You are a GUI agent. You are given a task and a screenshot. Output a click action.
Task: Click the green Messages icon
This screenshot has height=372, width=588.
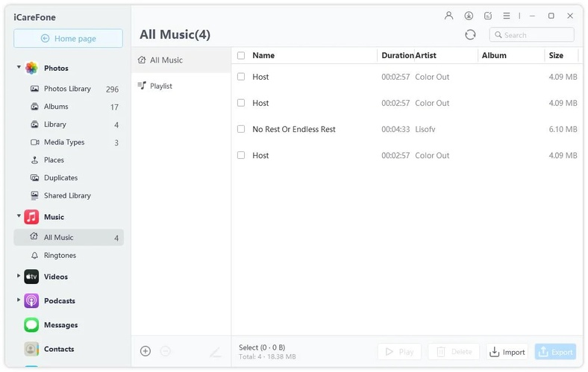(31, 325)
